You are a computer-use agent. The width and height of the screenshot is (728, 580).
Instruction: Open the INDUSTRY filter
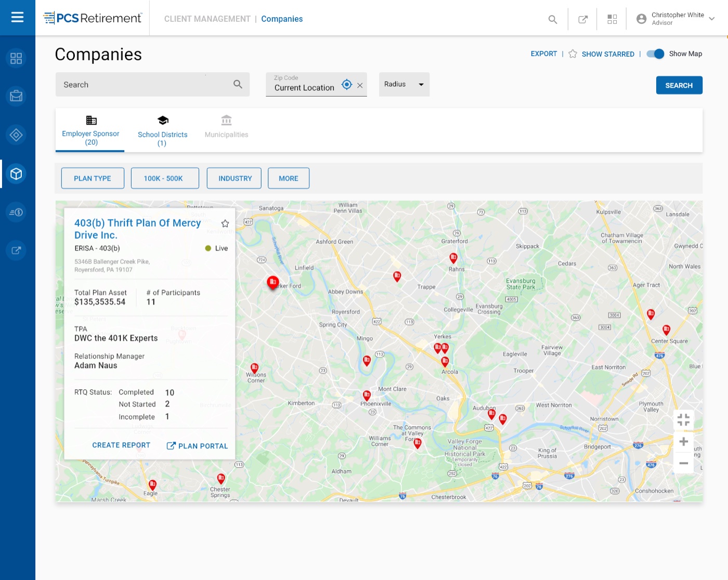pyautogui.click(x=234, y=178)
